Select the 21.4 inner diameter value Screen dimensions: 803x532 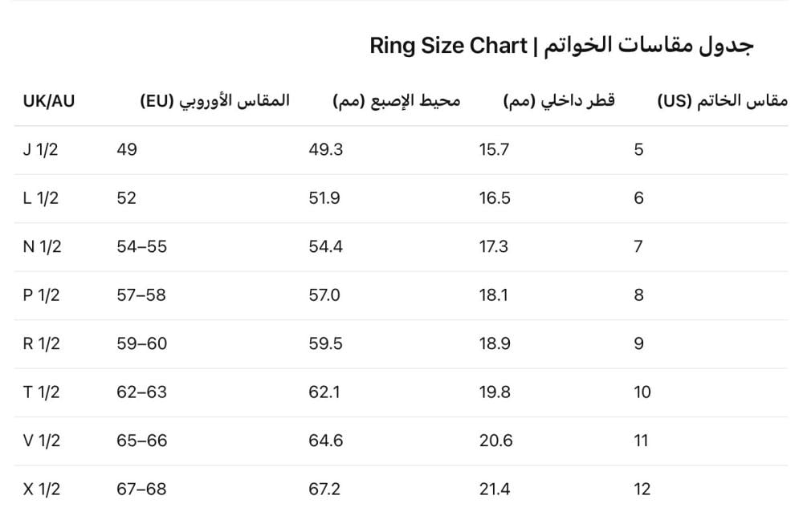pyautogui.click(x=495, y=489)
